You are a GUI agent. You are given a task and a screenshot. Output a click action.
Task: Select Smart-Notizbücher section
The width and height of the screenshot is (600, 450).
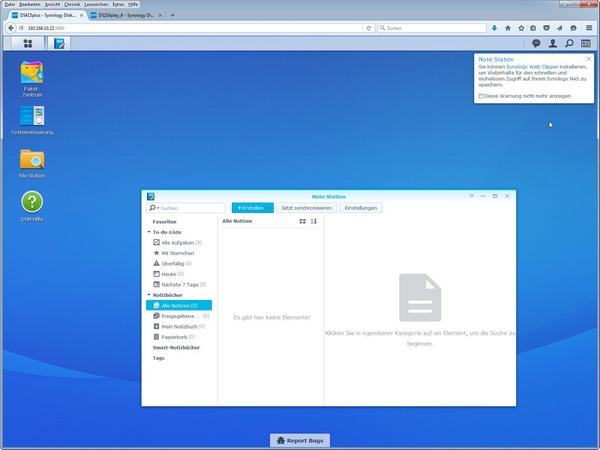point(176,347)
